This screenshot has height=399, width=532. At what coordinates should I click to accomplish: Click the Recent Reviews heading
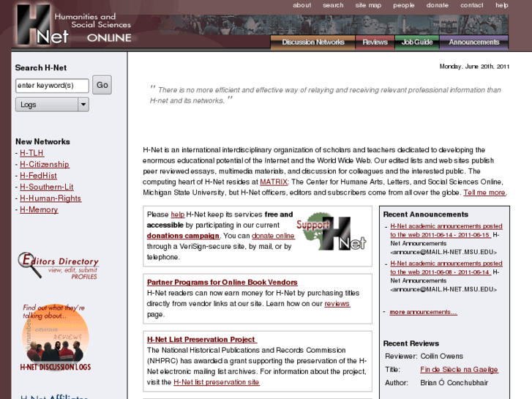click(411, 343)
